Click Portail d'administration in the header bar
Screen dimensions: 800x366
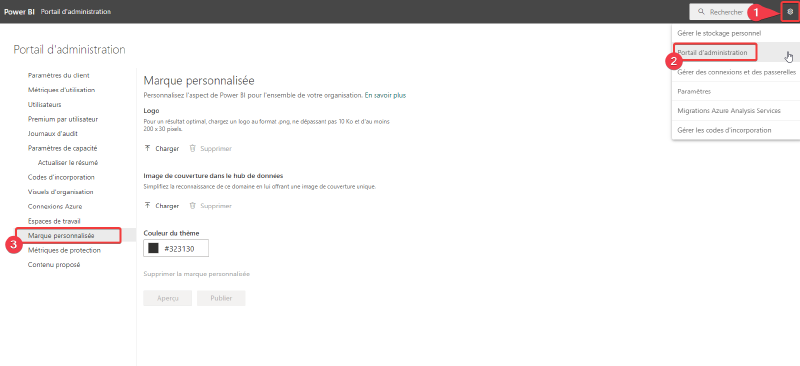[76, 12]
